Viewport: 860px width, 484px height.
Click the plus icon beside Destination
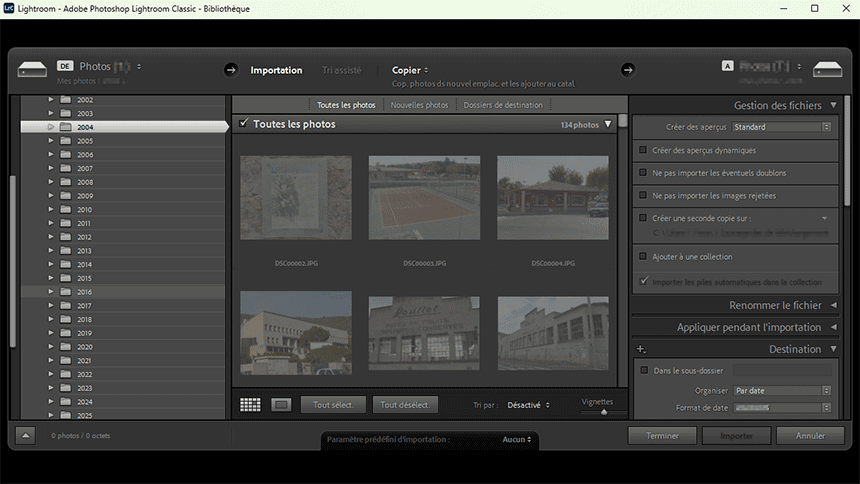coord(641,349)
